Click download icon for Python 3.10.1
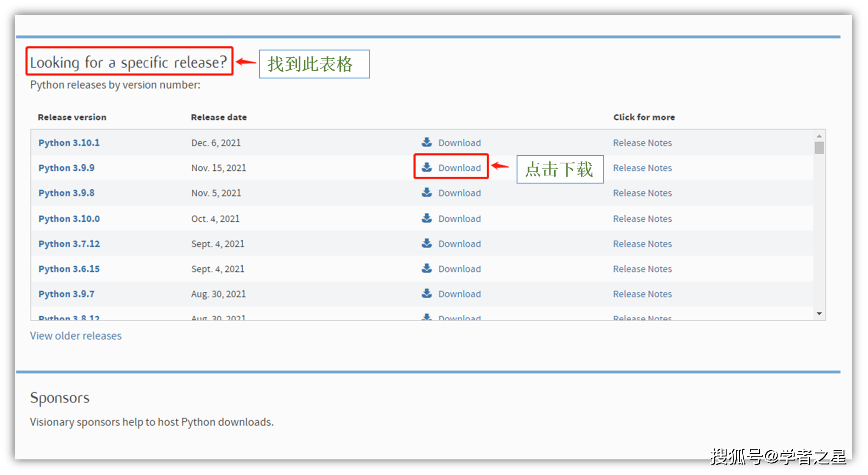Image resolution: width=868 pixels, height=475 pixels. click(x=427, y=142)
